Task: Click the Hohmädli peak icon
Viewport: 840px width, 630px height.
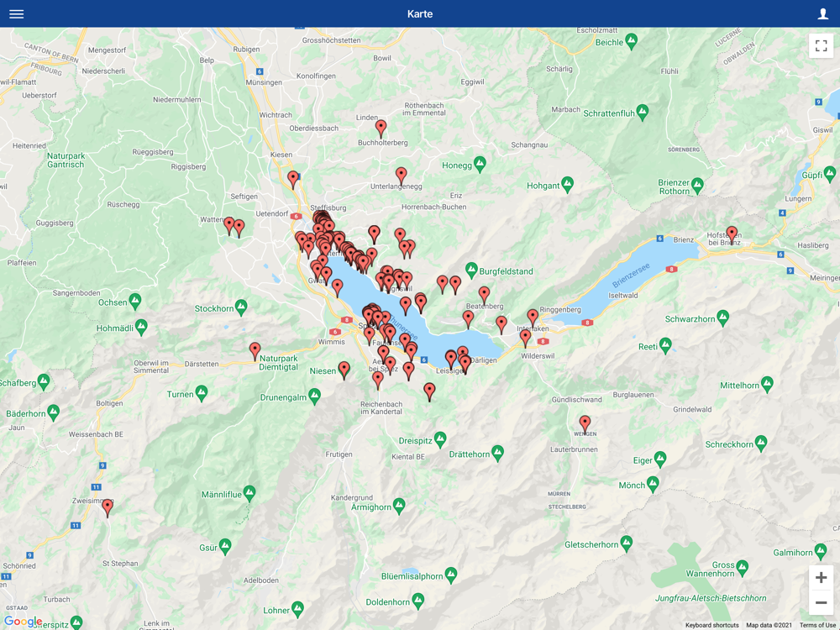Action: (141, 327)
